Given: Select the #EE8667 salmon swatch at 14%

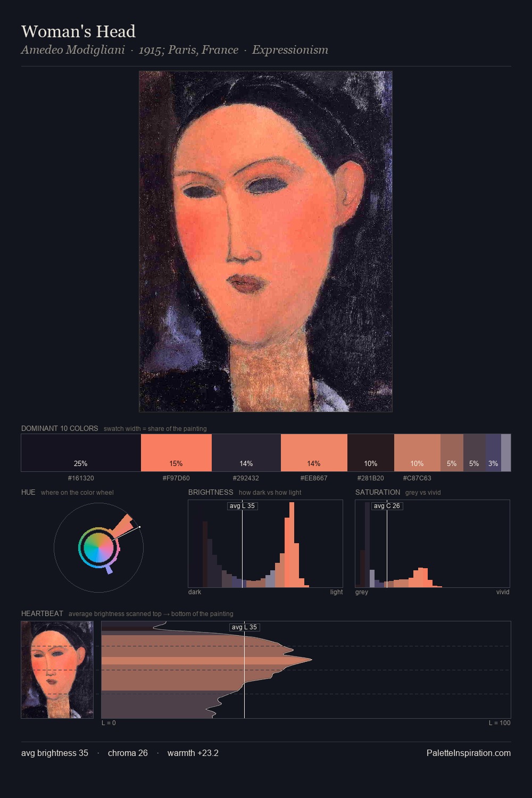Looking at the screenshot, I should tap(314, 453).
